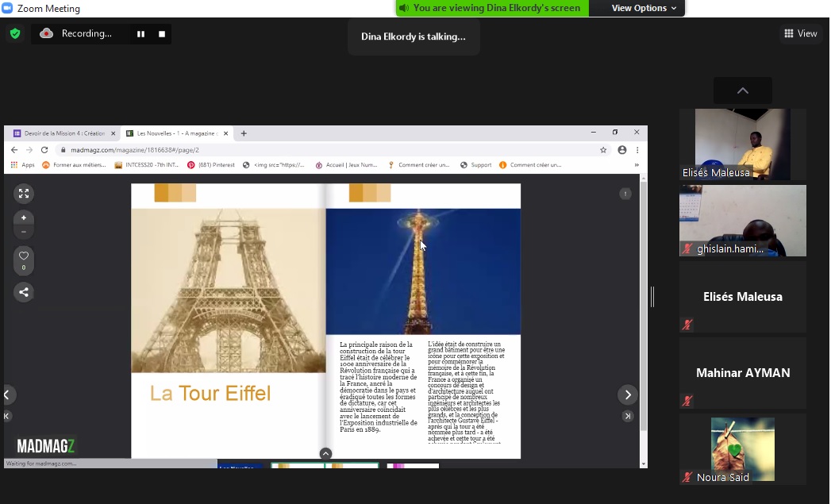This screenshot has height=504, width=831.
Task: Collapse the page thumbnails strip
Action: tap(325, 453)
